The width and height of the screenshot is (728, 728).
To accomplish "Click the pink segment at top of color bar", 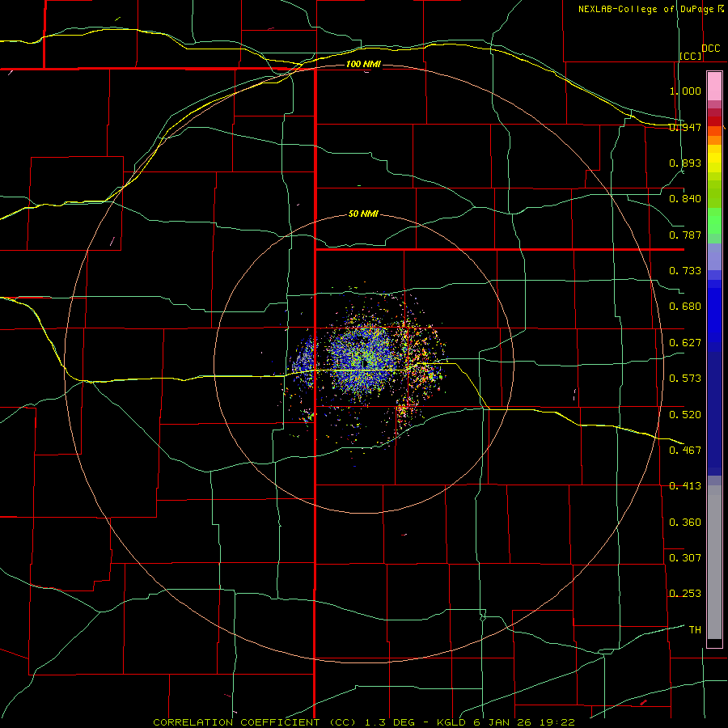I will pyautogui.click(x=714, y=86).
